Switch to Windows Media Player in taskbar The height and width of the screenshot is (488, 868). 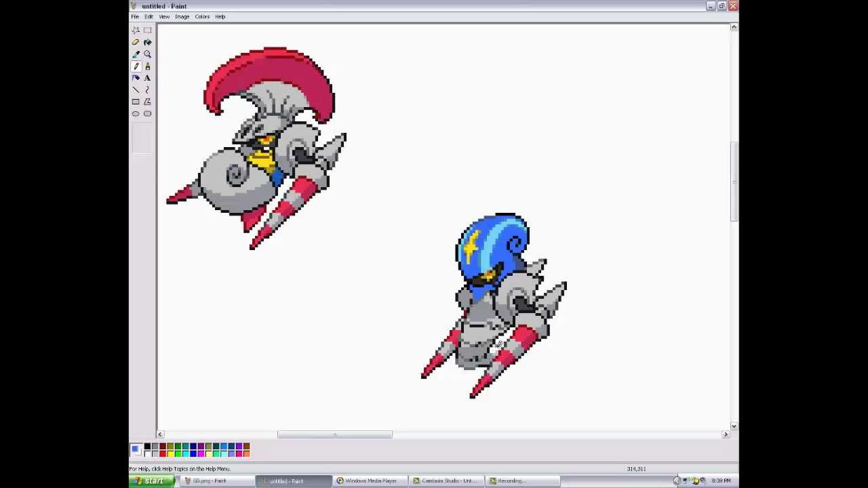point(372,481)
